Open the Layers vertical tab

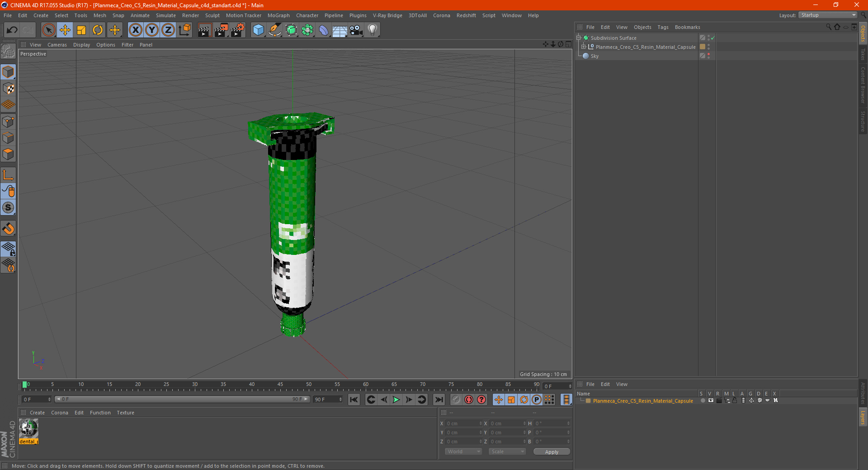[x=863, y=417]
